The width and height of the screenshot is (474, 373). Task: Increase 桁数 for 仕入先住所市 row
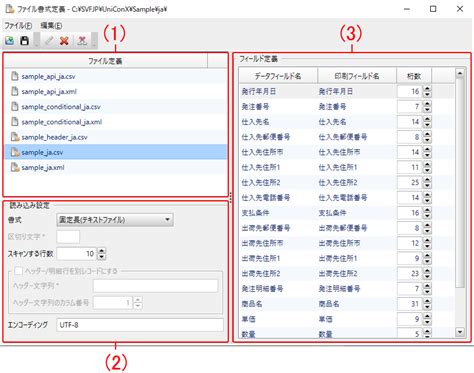coord(427,149)
